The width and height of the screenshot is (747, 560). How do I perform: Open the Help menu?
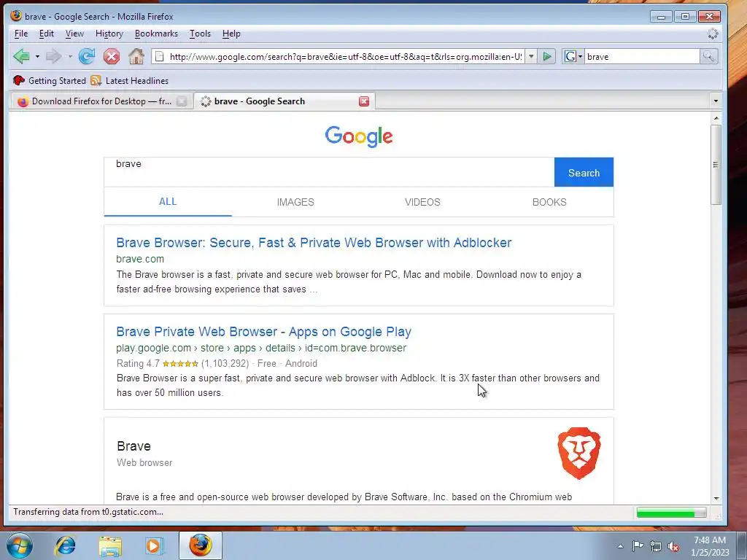coord(231,34)
